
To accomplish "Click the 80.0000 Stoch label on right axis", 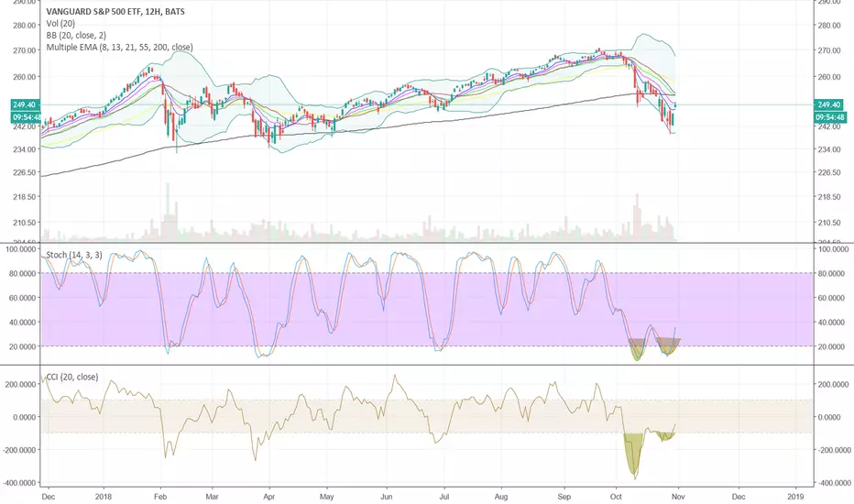I will click(x=833, y=273).
